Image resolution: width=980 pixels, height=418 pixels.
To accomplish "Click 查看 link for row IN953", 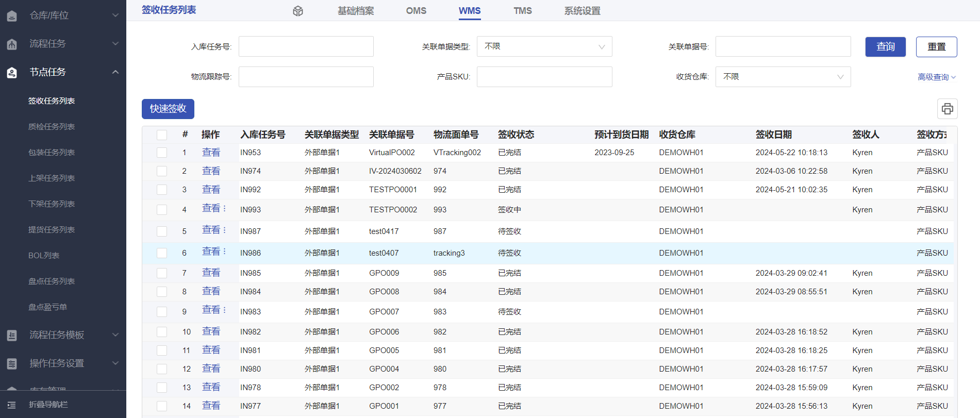I will 211,153.
